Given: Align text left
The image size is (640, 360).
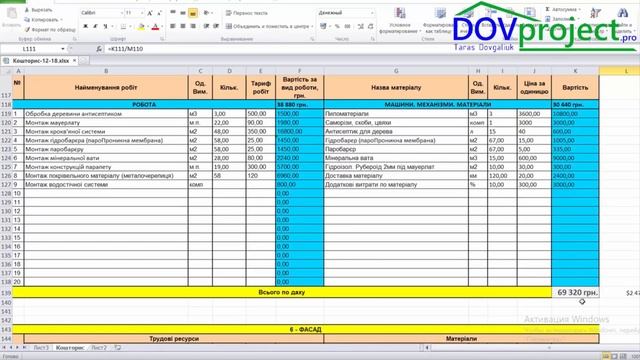Looking at the screenshot, I should coord(173,26).
